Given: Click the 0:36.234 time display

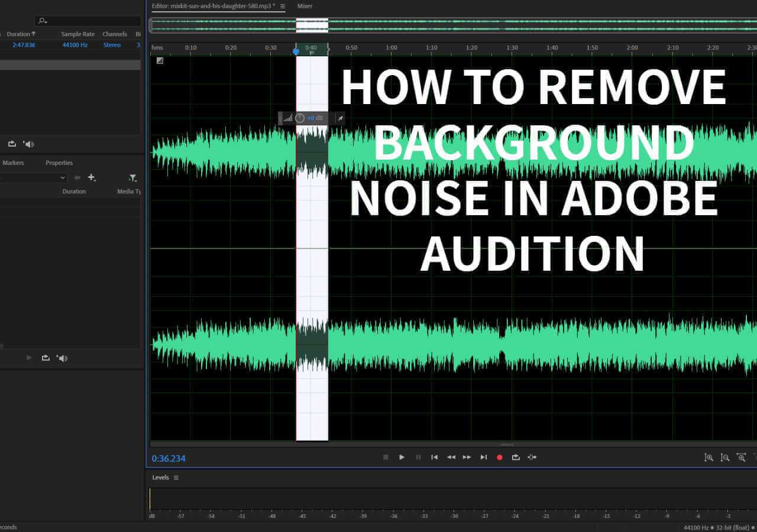Looking at the screenshot, I should pyautogui.click(x=169, y=458).
